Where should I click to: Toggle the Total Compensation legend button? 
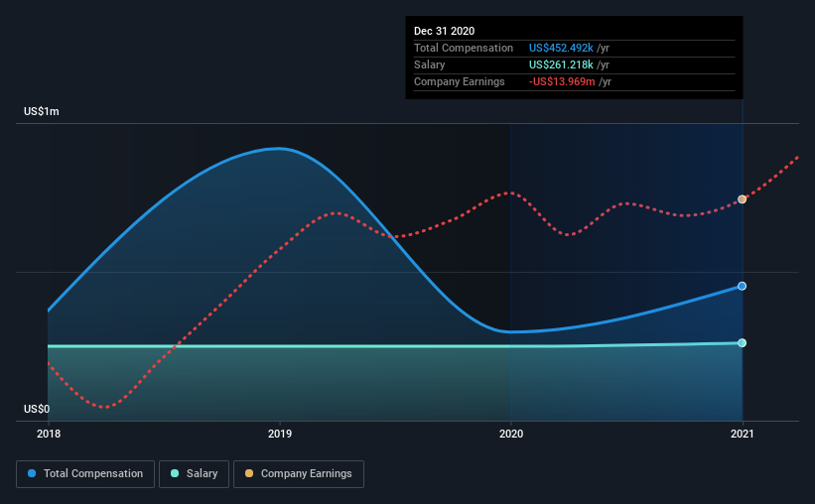[85, 474]
